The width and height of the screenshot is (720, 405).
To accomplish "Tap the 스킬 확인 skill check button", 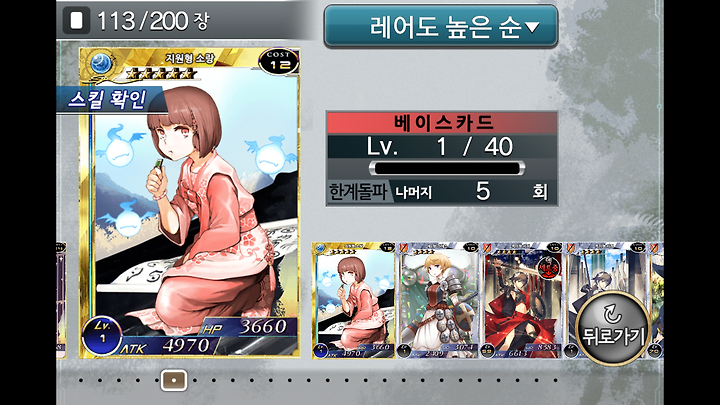I will coord(109,100).
